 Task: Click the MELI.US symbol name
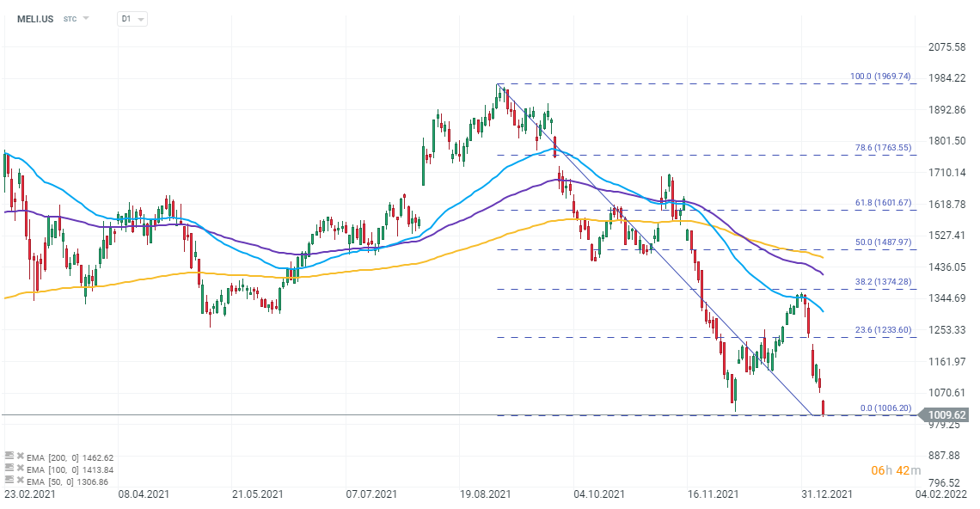(x=35, y=18)
